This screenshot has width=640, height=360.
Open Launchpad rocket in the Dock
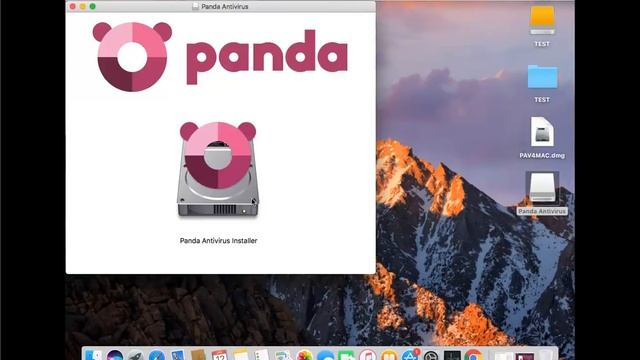click(136, 356)
